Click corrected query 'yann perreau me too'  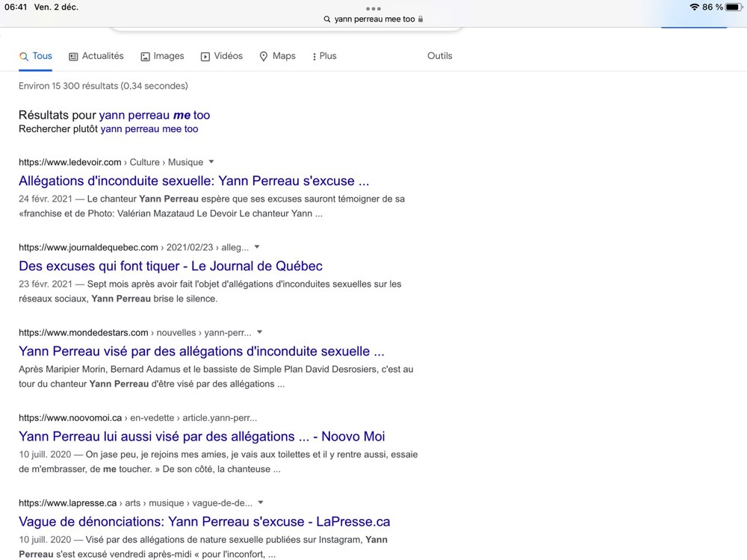pos(155,115)
